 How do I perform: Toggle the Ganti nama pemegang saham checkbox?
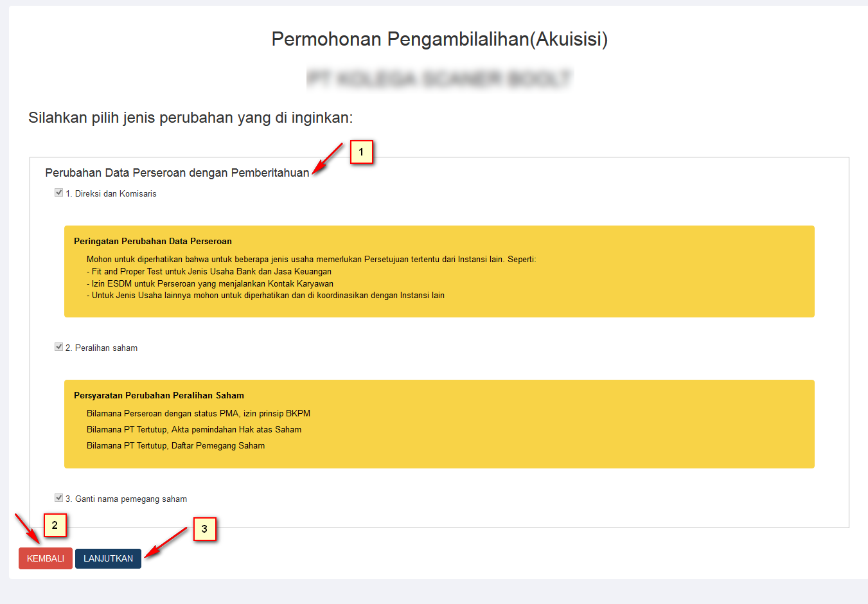(58, 498)
